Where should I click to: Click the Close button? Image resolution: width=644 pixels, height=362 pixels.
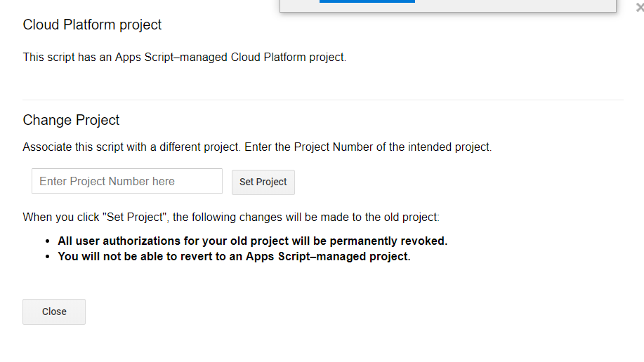coord(54,311)
